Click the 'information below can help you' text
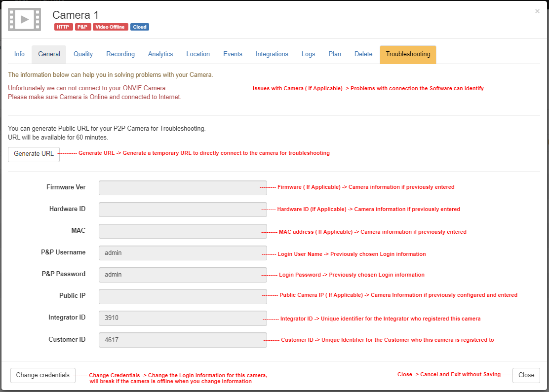Viewport: 549px width, 392px height. [x=110, y=75]
